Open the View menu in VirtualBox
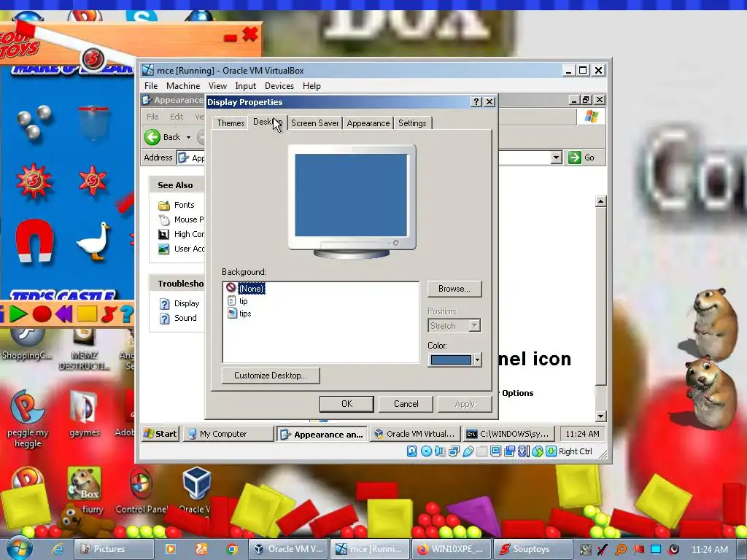This screenshot has width=747, height=560. pos(217,86)
